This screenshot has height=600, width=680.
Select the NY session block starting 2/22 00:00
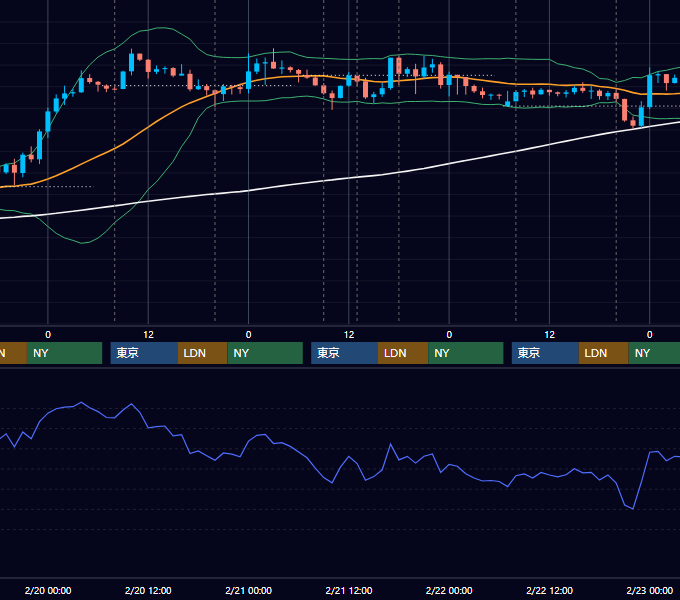point(466,353)
